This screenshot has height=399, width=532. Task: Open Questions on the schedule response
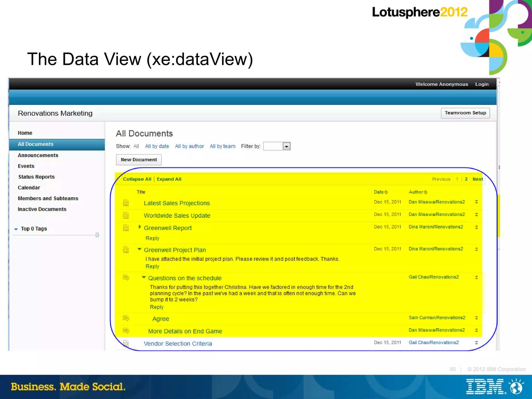(185, 278)
